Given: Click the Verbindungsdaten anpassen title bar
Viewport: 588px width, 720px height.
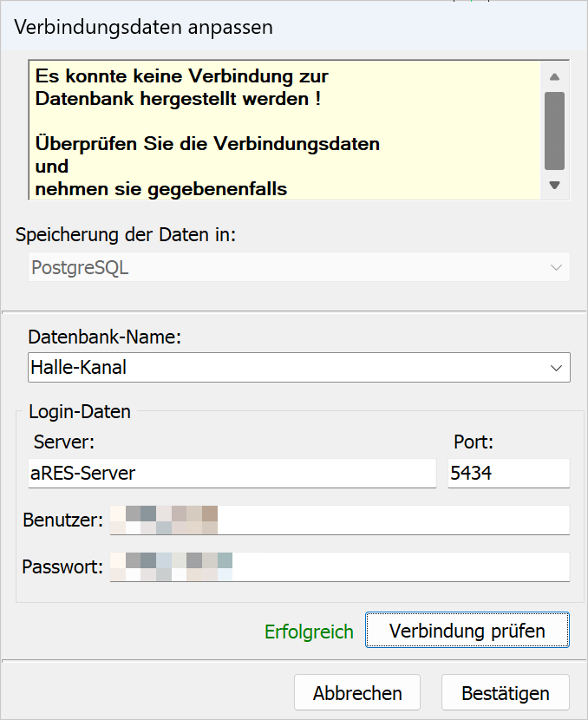Looking at the screenshot, I should point(144,27).
